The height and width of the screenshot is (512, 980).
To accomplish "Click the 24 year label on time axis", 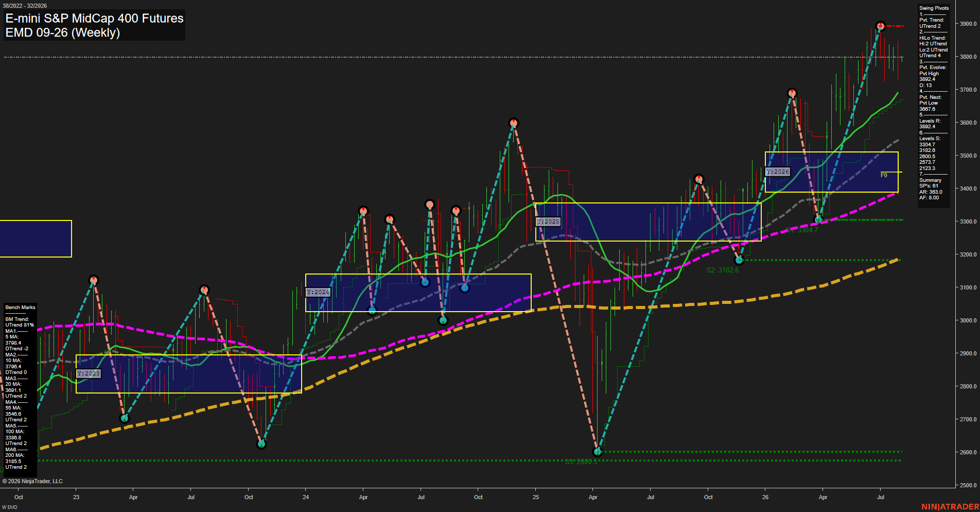I will tap(306, 497).
